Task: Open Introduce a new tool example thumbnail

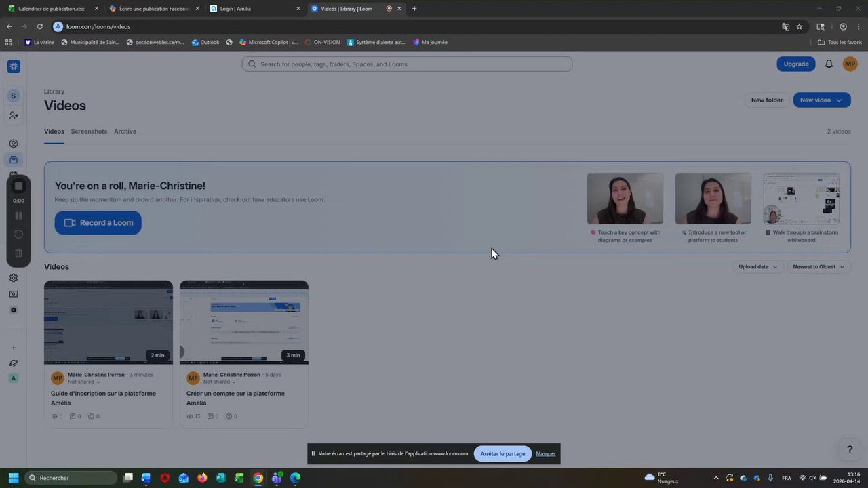Action: (713, 198)
